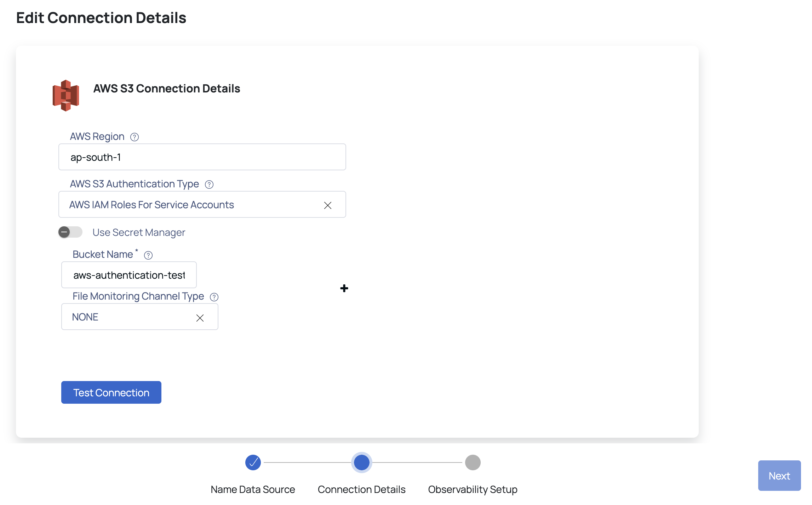This screenshot has height=505, width=812.
Task: Click the completed checkmark on Name Data Source step
Action: [253, 462]
